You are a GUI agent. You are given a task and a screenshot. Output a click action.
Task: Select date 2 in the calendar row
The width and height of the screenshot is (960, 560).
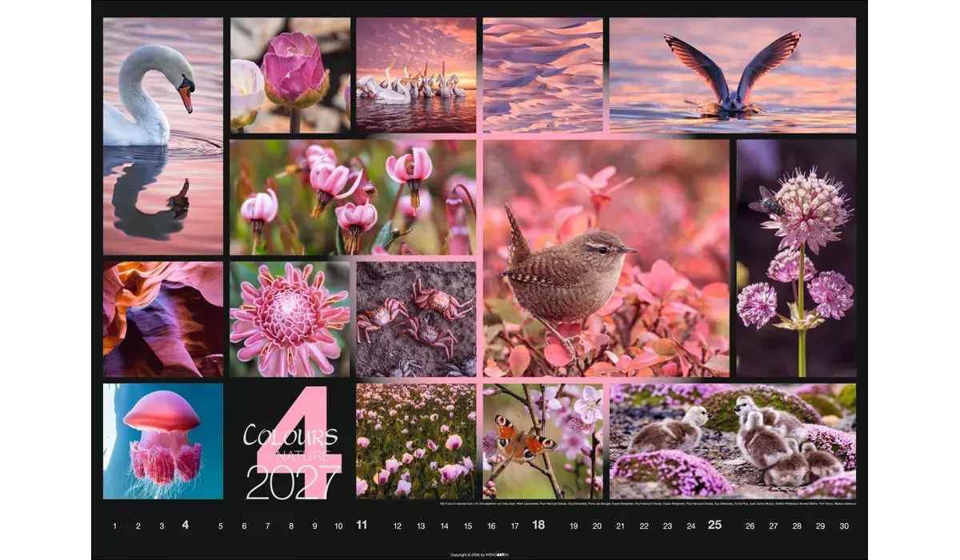click(x=138, y=526)
